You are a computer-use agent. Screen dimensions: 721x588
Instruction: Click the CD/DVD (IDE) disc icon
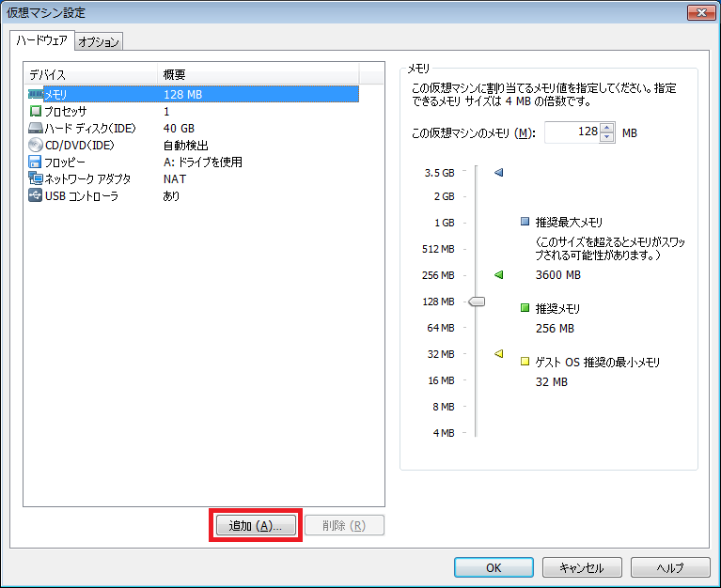point(36,145)
